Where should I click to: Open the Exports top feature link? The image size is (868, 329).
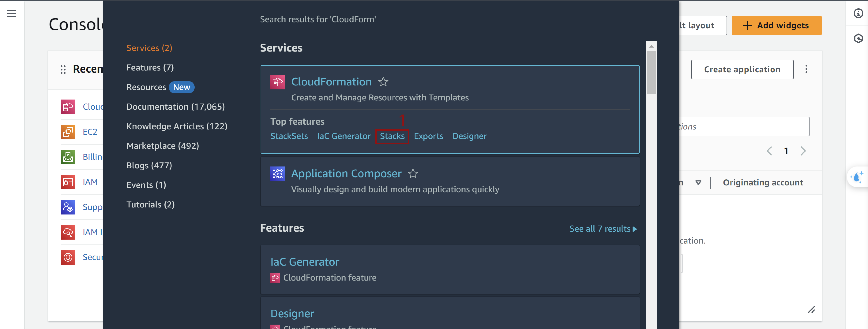click(428, 136)
